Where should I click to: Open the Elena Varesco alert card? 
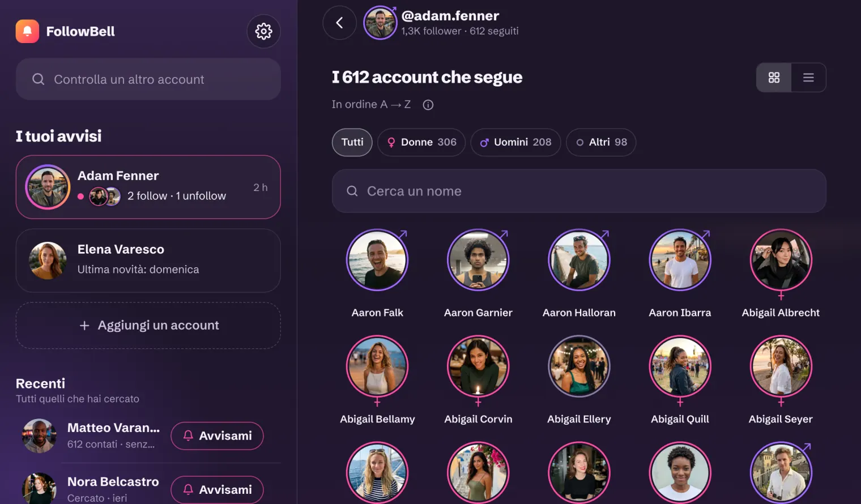click(148, 260)
